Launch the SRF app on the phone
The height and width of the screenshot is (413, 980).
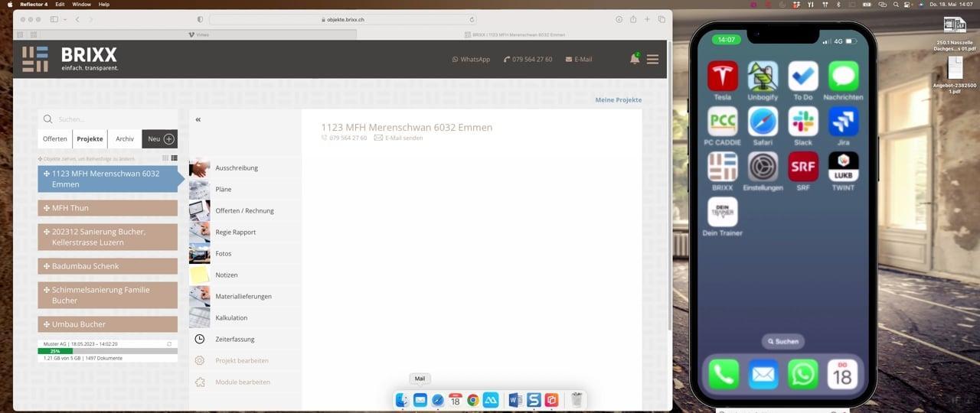pos(803,167)
